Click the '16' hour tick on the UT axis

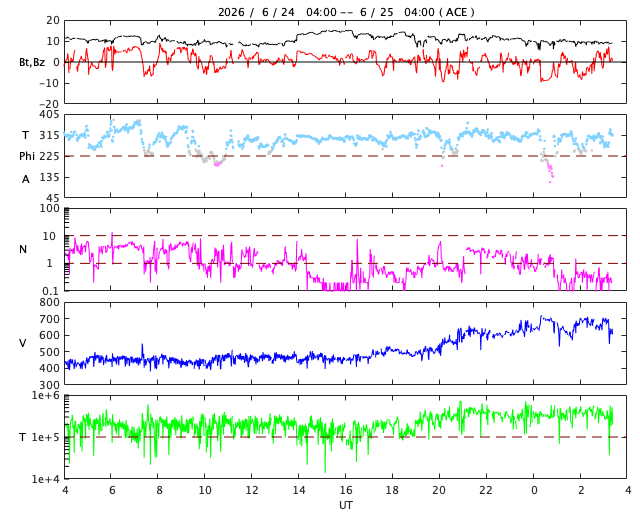[346, 490]
